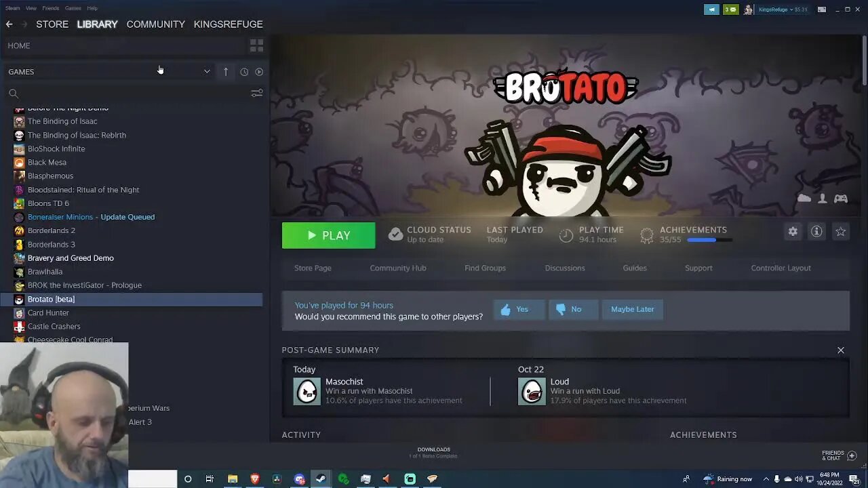Viewport: 868px width, 488px height.
Task: Open the View menu
Action: (31, 8)
